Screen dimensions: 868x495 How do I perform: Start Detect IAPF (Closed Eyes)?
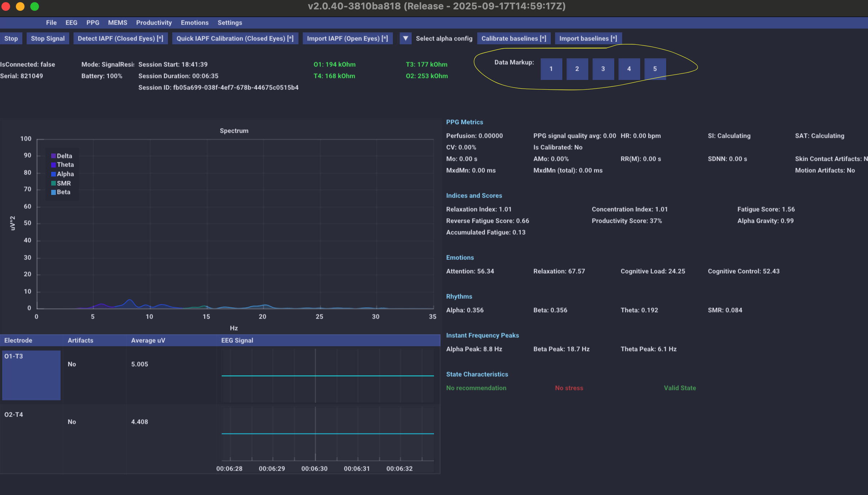click(x=120, y=39)
